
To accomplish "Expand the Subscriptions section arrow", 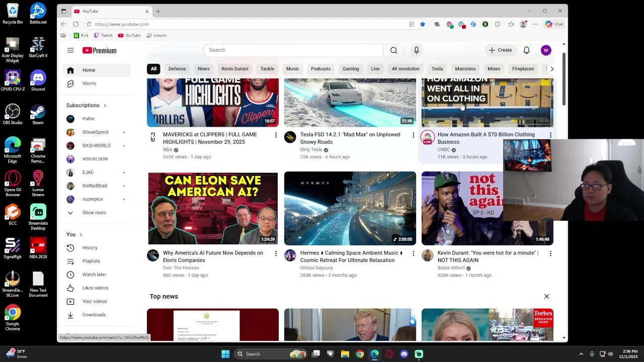I will coord(105,106).
